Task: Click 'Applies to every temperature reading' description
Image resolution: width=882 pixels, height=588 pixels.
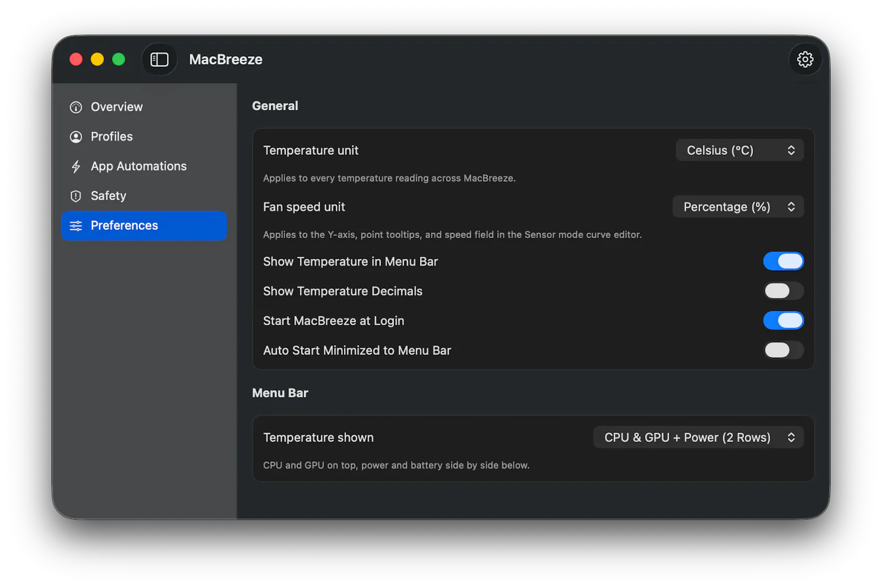Action: 389,178
